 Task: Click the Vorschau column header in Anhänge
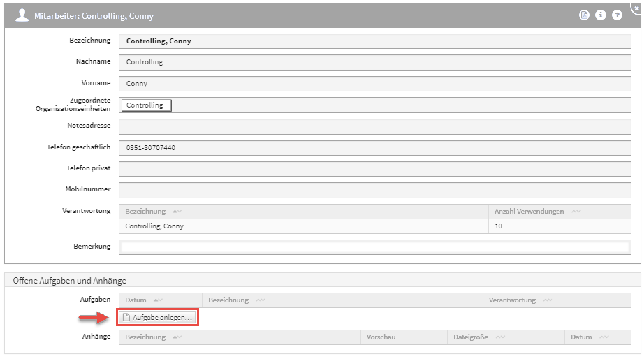(x=404, y=337)
